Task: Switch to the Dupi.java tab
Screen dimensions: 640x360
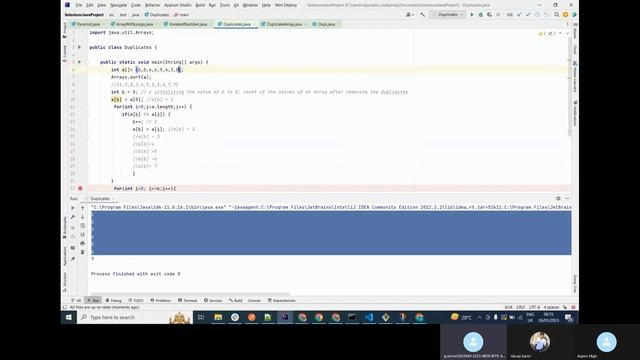Action: 324,24
